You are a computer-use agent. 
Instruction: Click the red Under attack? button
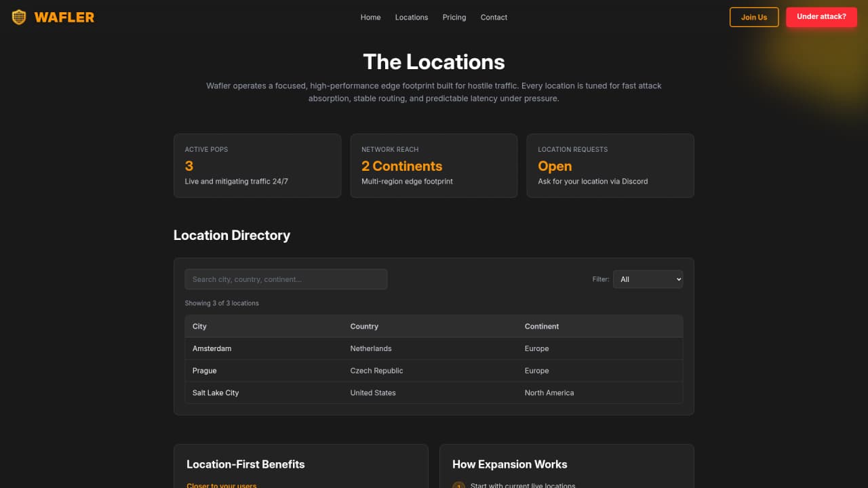821,17
